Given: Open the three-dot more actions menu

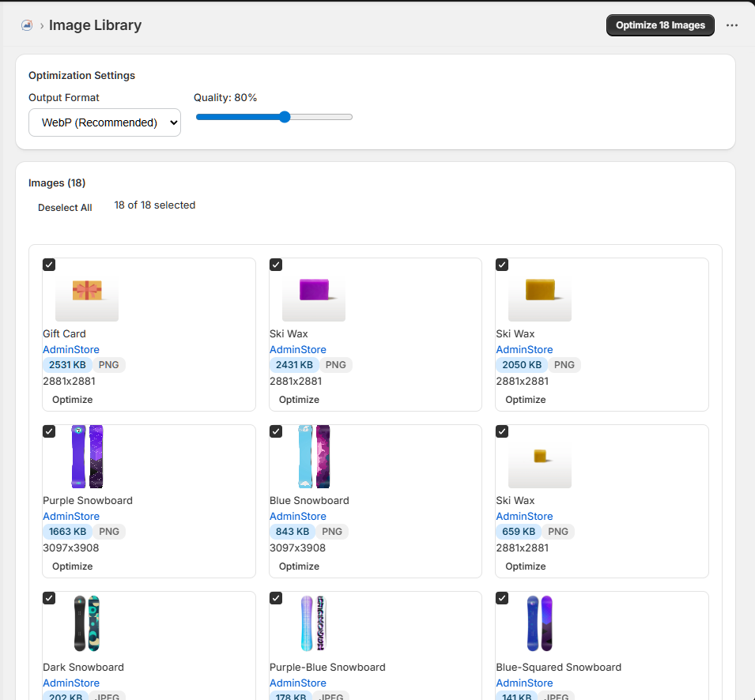Looking at the screenshot, I should point(732,25).
